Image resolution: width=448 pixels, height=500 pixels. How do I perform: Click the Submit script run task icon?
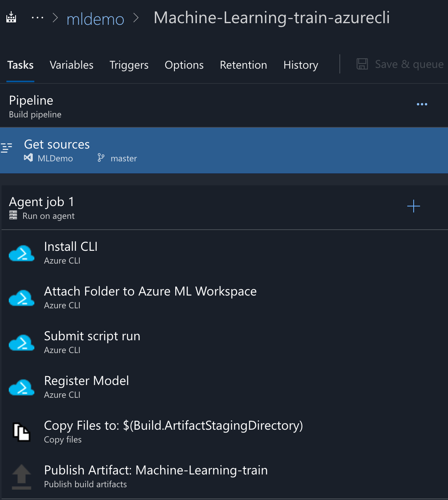point(22,343)
